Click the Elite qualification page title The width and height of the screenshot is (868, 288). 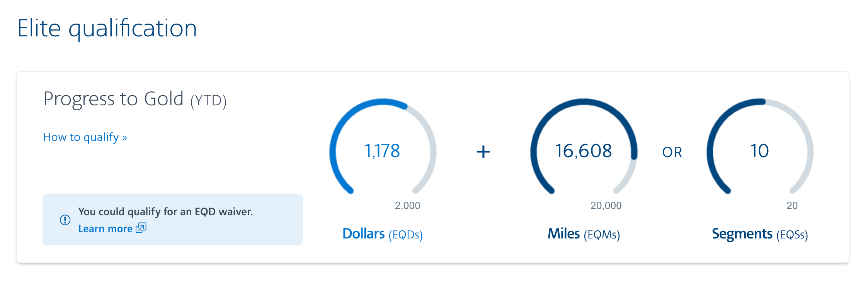click(107, 28)
